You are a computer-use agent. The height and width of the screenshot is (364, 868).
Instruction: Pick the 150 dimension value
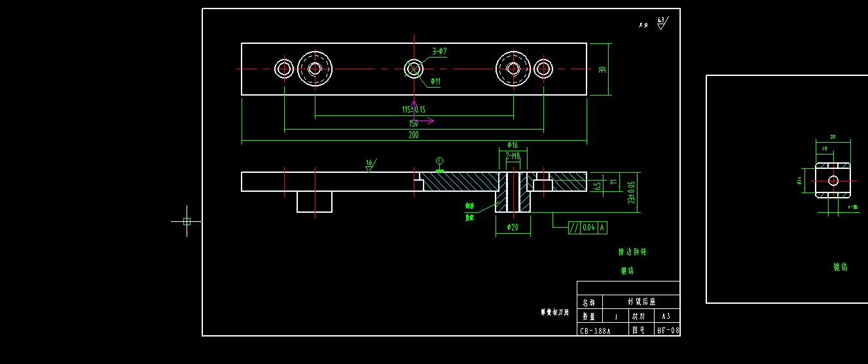click(x=414, y=123)
